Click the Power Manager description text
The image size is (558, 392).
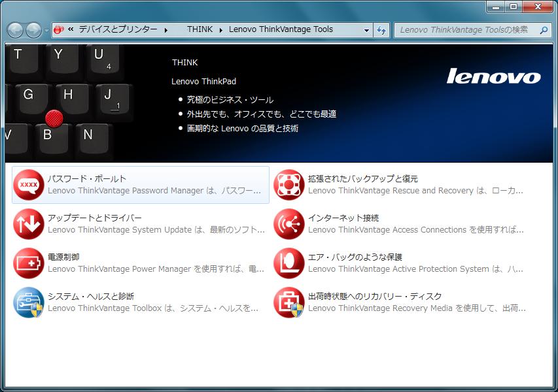tap(156, 269)
